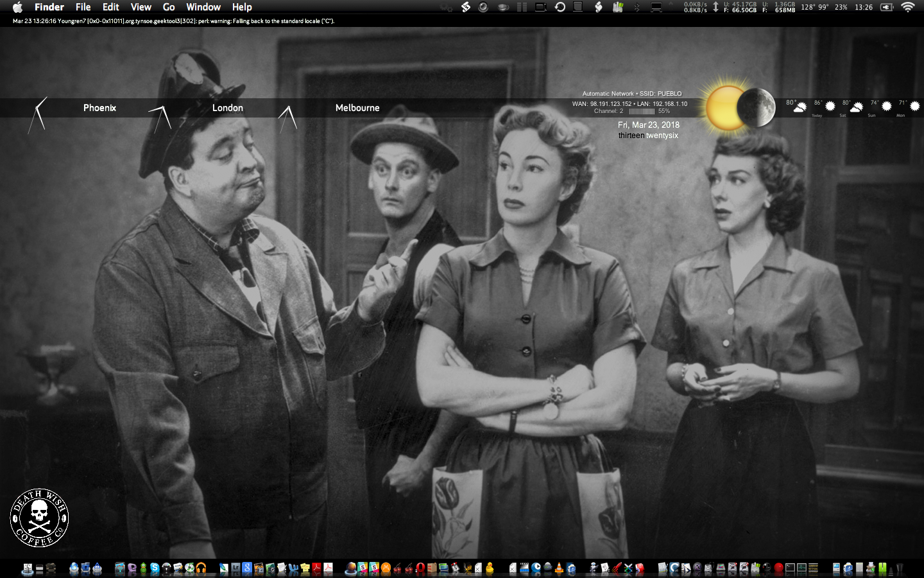Click the perl warning log line text
Viewport: 924px width, 578px height.
[x=173, y=21]
